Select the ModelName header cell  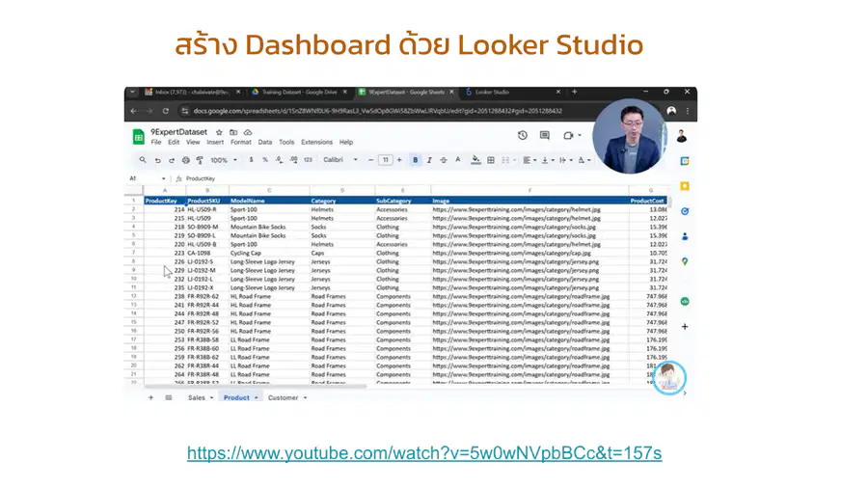(x=270, y=201)
